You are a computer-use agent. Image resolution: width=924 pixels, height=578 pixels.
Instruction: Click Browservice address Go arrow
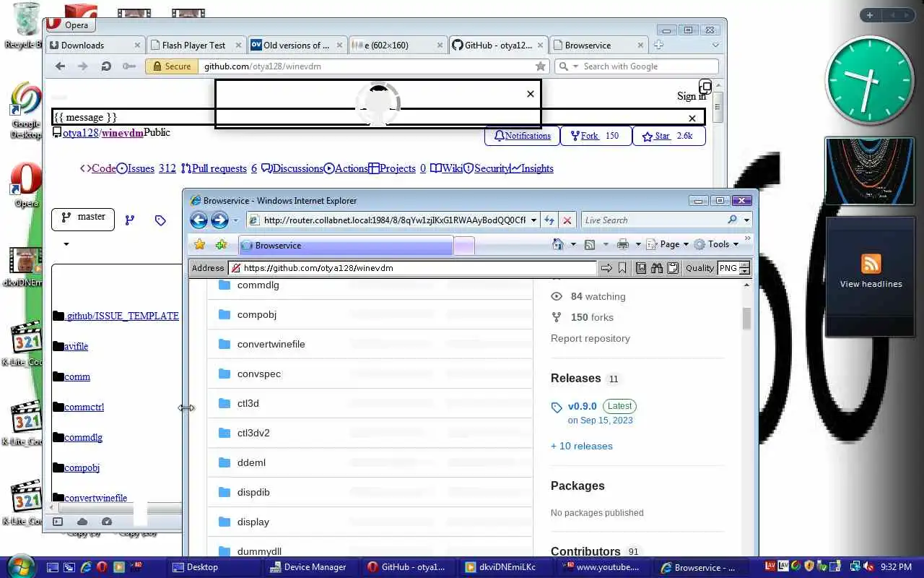pyautogui.click(x=606, y=268)
